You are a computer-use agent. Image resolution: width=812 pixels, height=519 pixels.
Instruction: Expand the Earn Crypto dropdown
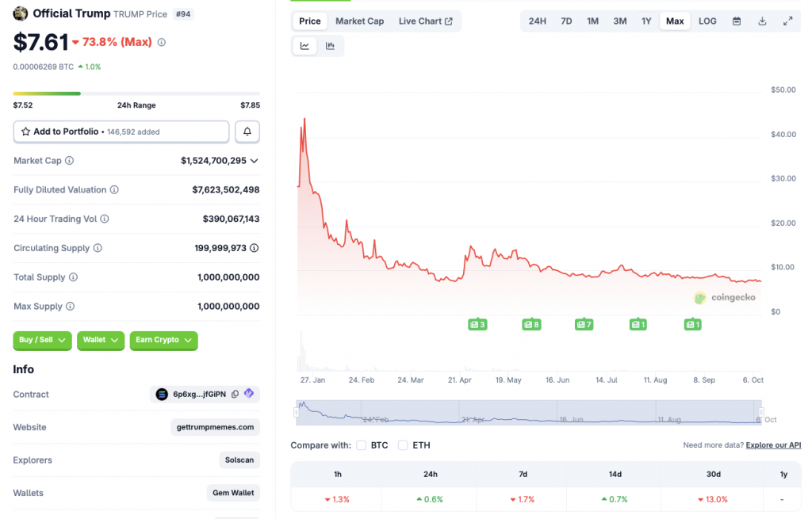pos(163,340)
